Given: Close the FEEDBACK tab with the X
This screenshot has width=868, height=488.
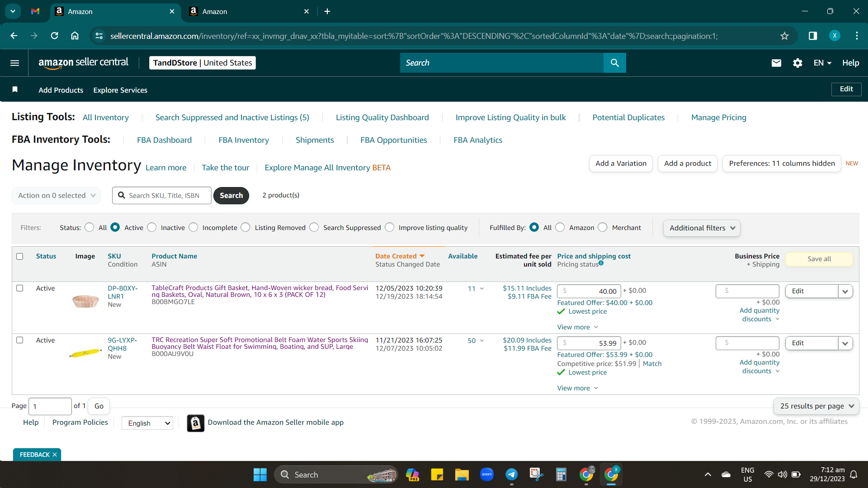Looking at the screenshot, I should click(55, 455).
